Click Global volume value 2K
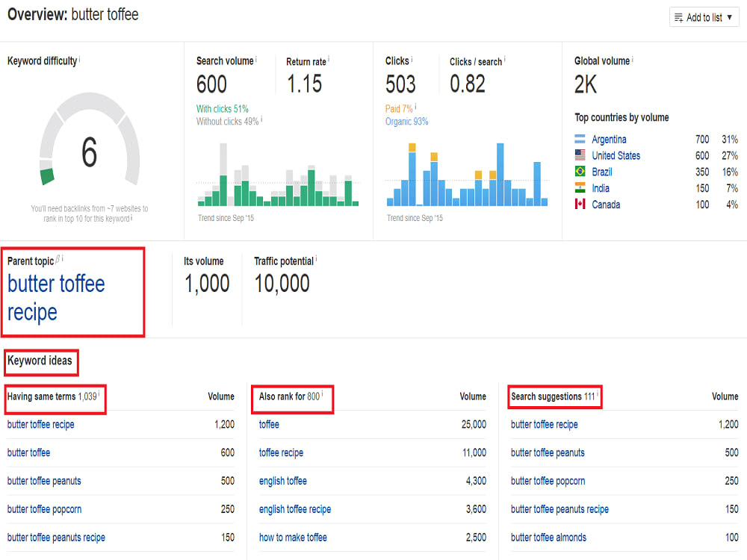Screen dimensions: 747x560 586,85
